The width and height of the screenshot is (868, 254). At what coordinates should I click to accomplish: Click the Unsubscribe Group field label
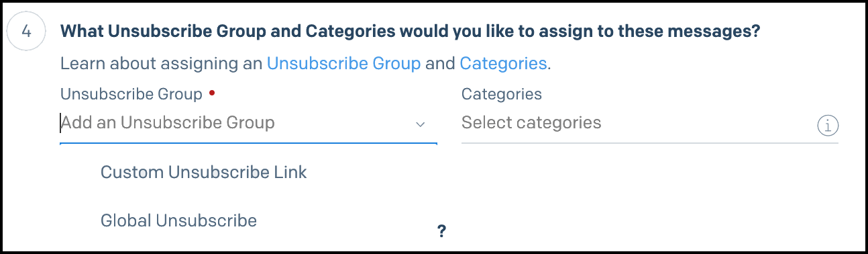click(x=131, y=94)
